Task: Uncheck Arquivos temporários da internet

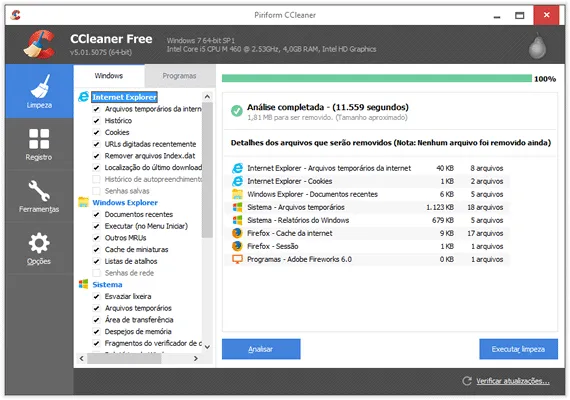Action: coord(96,109)
